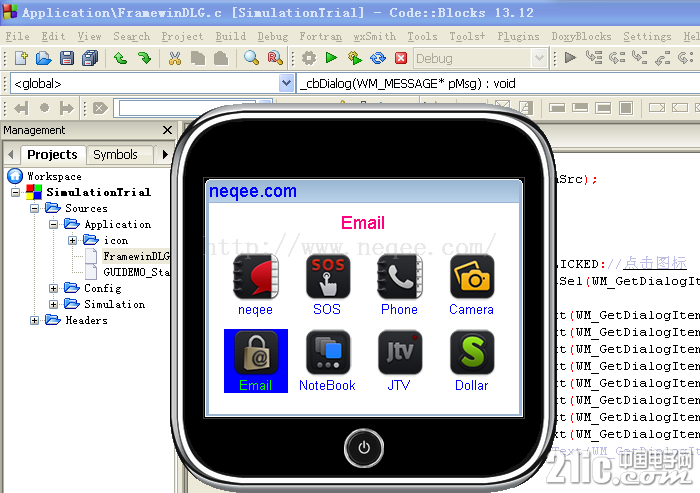Open the <global> scope dropdown arrow
The width and height of the screenshot is (700, 493).
286,83
